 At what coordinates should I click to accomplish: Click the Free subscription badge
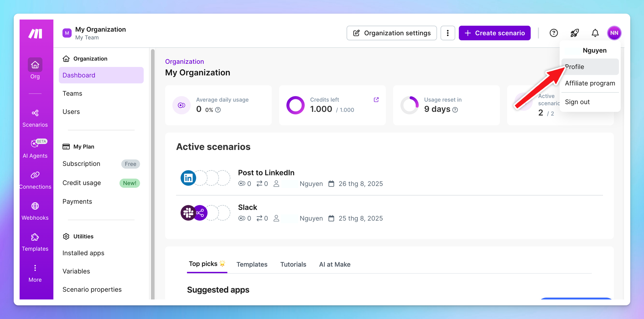tap(130, 164)
